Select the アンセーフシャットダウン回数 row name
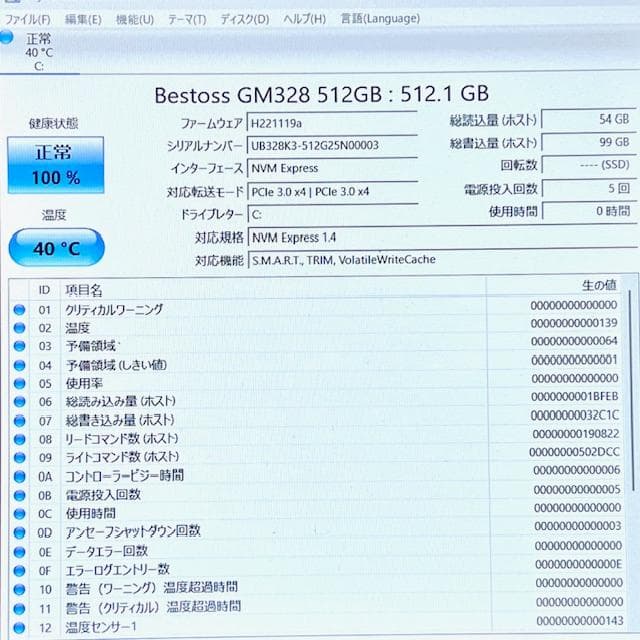This screenshot has height=640, width=640. coord(133,531)
